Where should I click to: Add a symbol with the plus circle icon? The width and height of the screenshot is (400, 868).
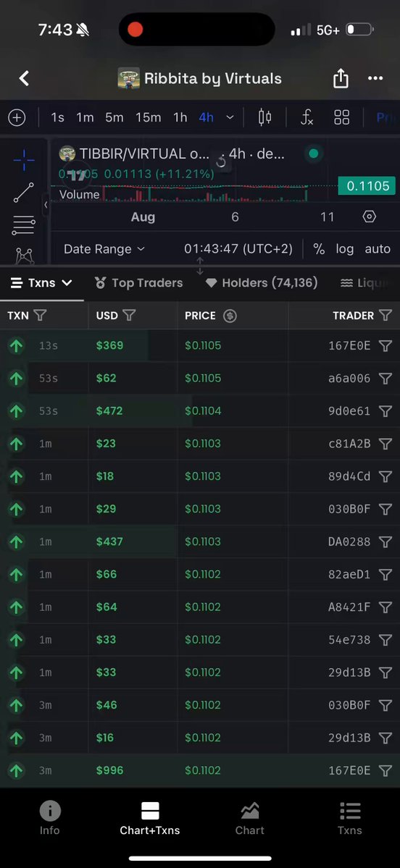(17, 117)
